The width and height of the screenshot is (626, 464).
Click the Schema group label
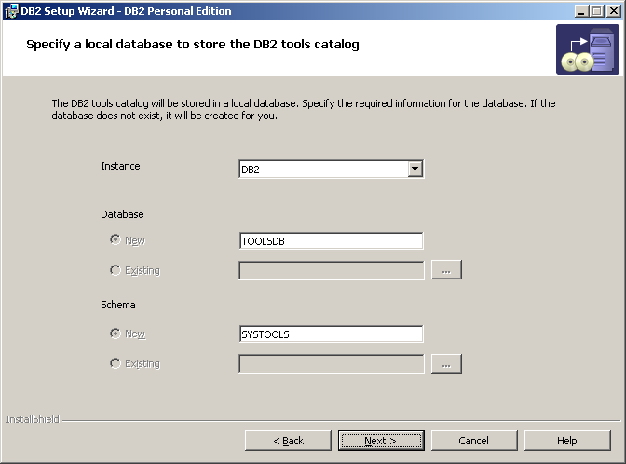[x=118, y=305]
